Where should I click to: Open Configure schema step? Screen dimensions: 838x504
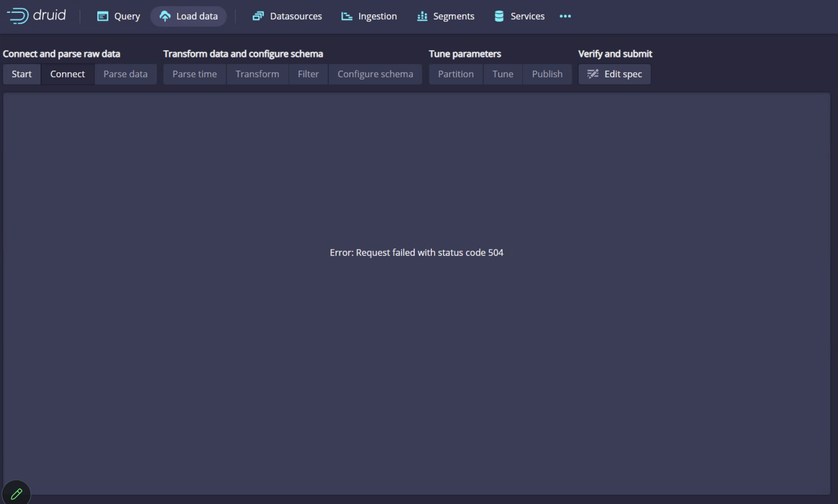pyautogui.click(x=375, y=74)
